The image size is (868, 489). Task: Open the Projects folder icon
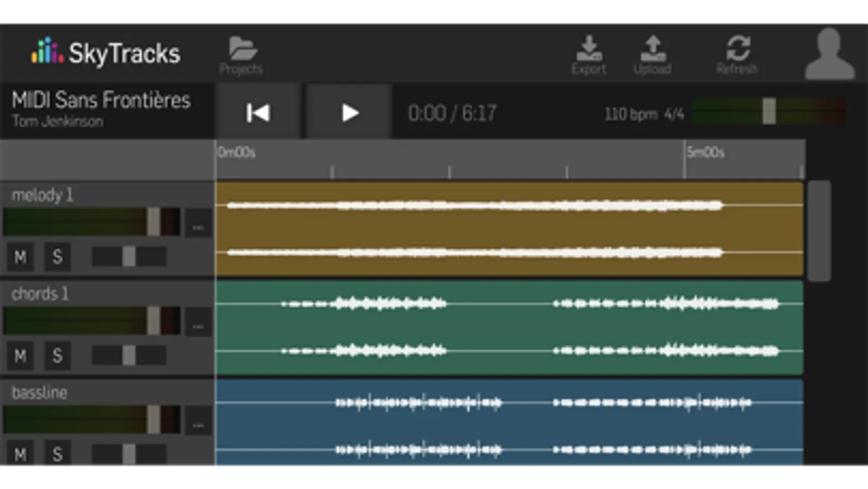point(242,49)
